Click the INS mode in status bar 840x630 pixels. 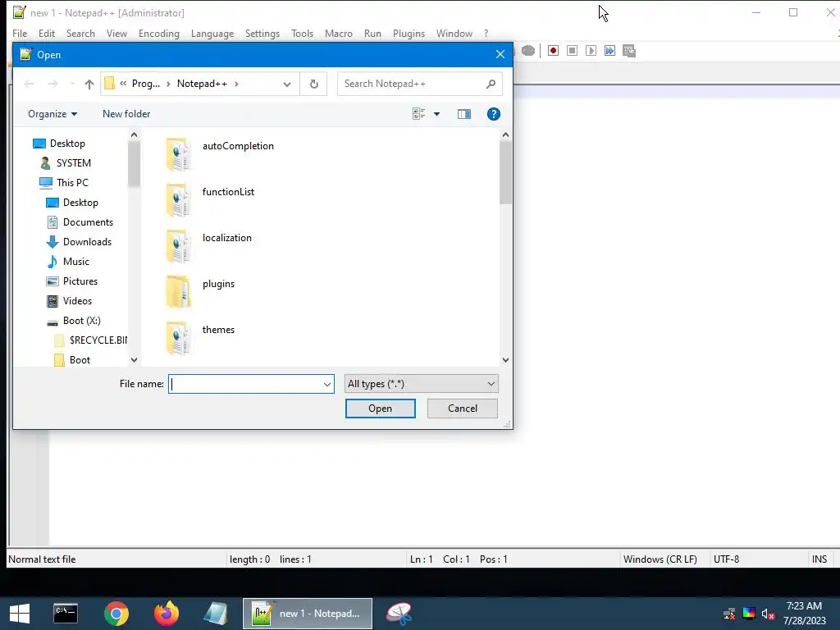click(x=819, y=559)
